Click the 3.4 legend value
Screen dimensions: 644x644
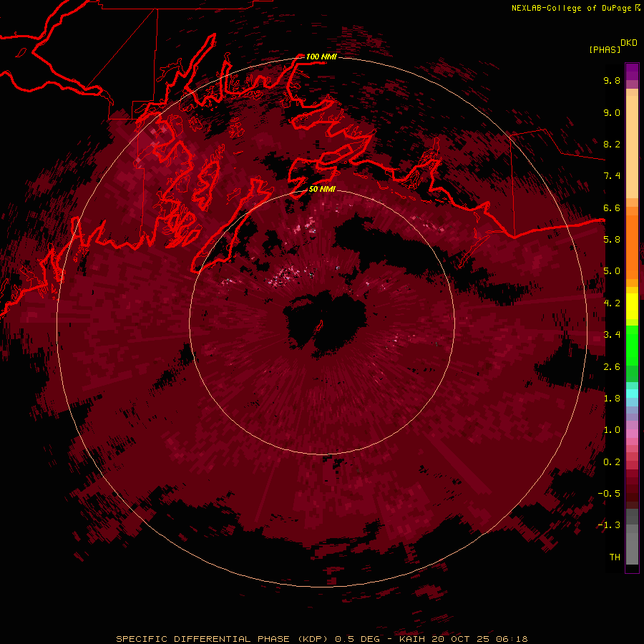pyautogui.click(x=612, y=335)
